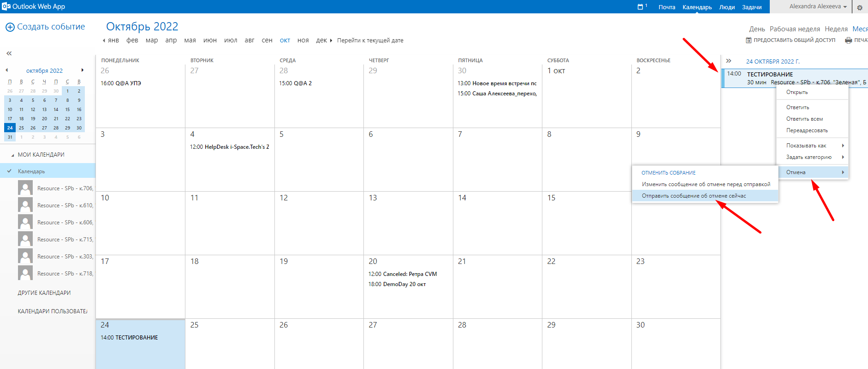
Task: Click the settings gear icon
Action: point(860,7)
